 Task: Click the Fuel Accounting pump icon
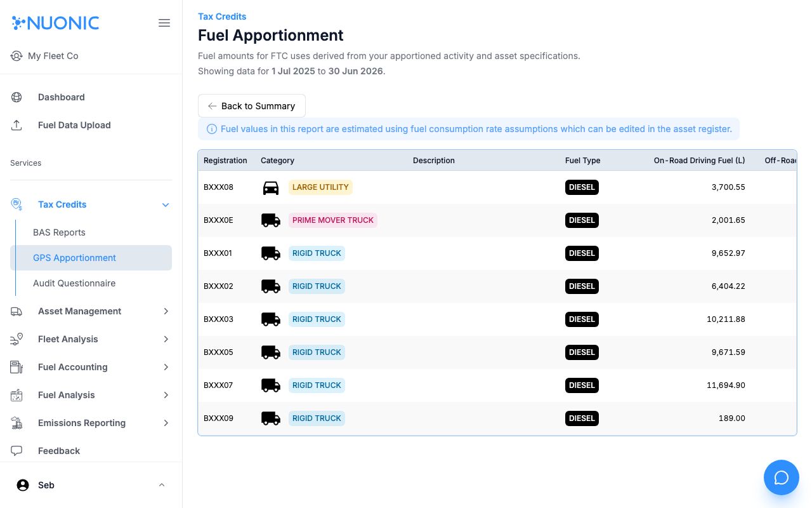pyautogui.click(x=16, y=367)
